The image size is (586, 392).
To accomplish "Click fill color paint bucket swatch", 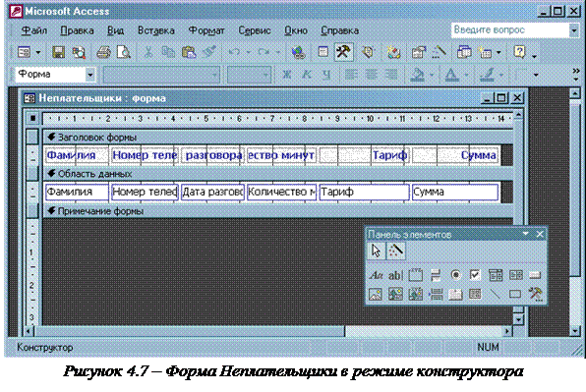I will tap(417, 75).
